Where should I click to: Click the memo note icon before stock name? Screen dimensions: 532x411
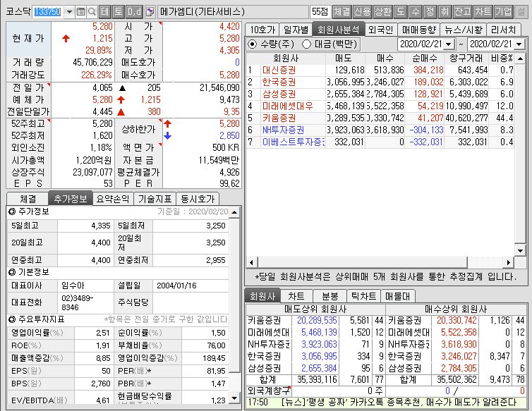click(x=150, y=12)
